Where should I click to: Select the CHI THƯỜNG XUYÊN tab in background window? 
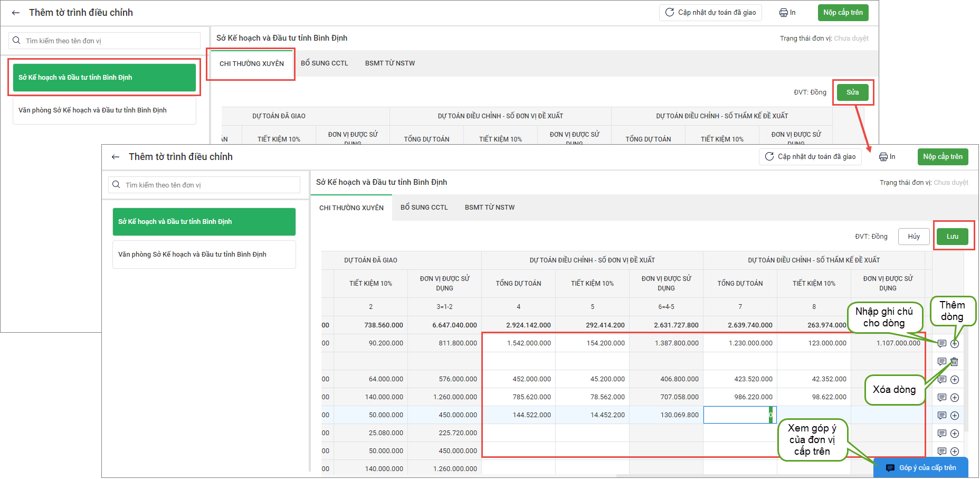(251, 64)
